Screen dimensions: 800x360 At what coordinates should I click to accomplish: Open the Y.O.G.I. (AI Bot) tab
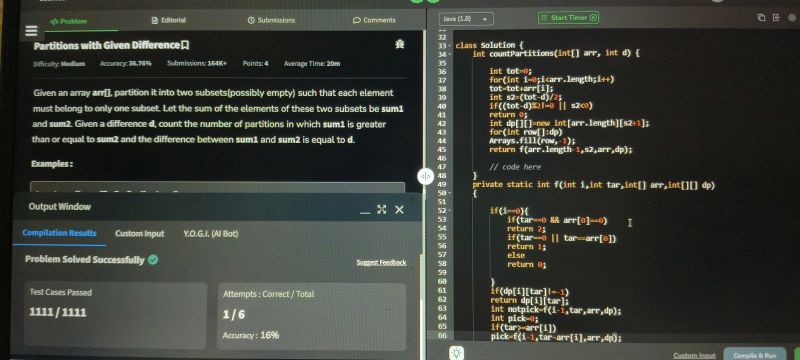(x=211, y=234)
